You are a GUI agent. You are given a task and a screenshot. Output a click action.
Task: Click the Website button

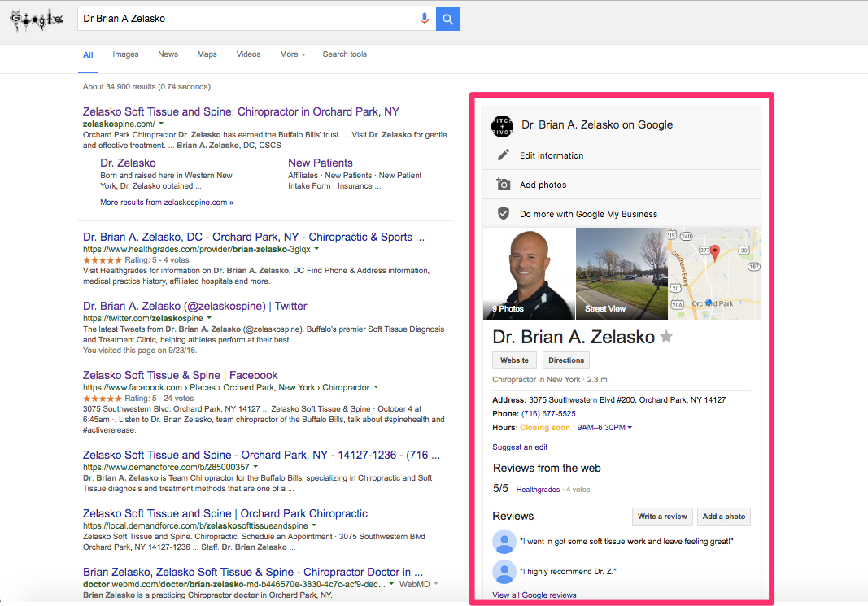tap(514, 360)
